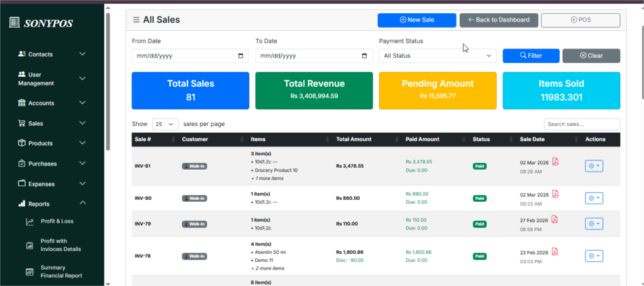Sort the table by Total Amount column

click(354, 140)
